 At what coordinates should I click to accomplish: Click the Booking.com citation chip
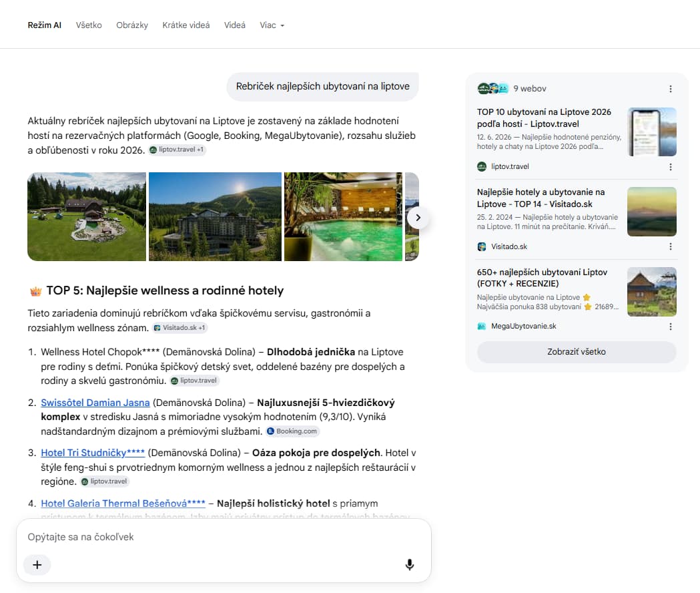pyautogui.click(x=292, y=431)
